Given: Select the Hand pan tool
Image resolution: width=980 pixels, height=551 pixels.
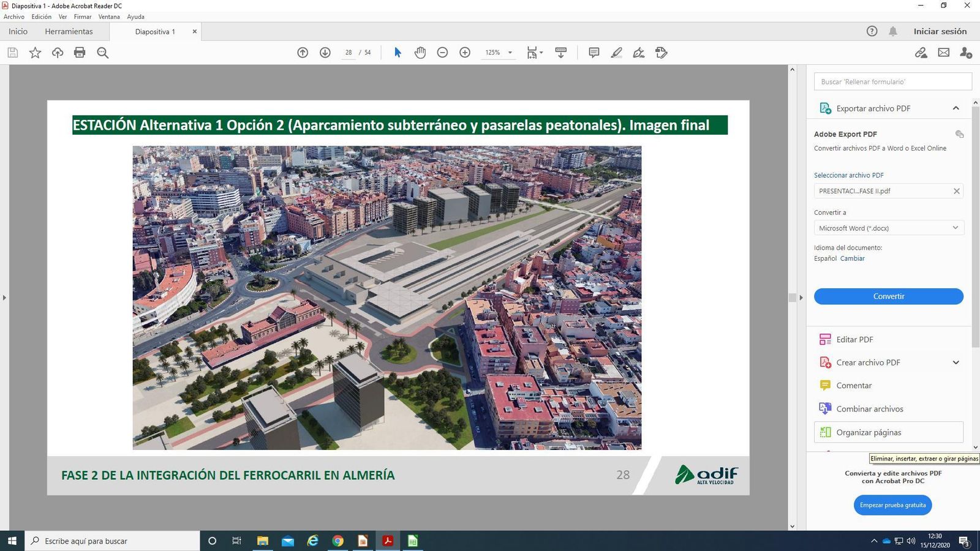Looking at the screenshot, I should point(420,53).
